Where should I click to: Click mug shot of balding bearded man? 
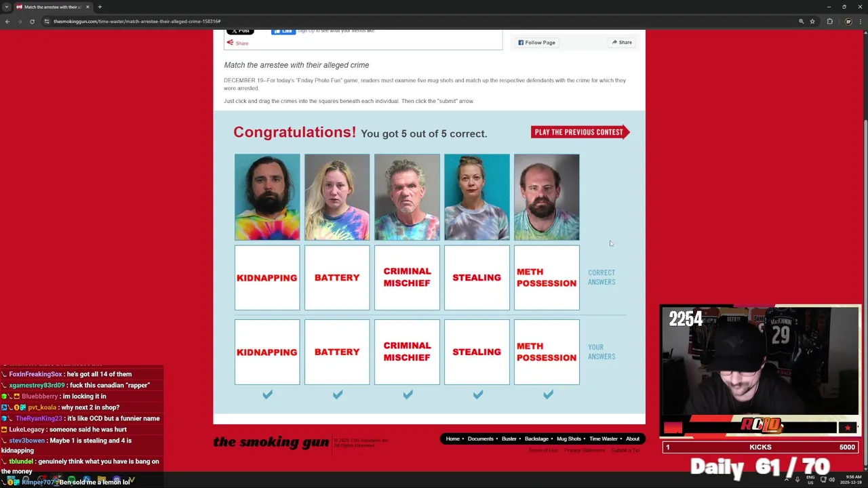(547, 197)
